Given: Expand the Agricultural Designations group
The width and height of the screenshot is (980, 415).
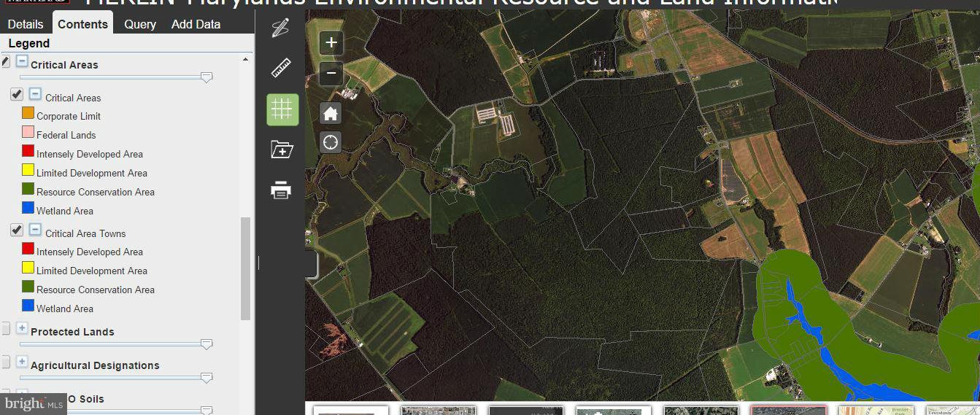Looking at the screenshot, I should (22, 362).
